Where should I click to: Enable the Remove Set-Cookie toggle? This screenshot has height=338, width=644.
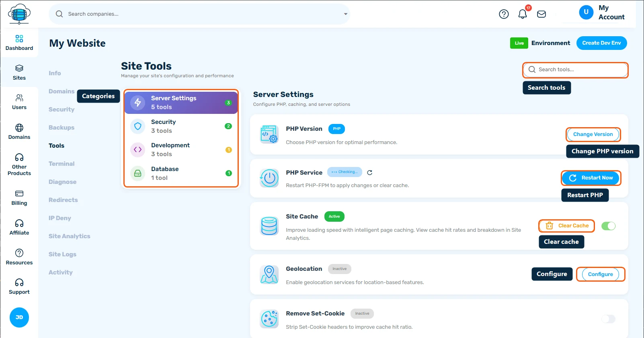(608, 319)
